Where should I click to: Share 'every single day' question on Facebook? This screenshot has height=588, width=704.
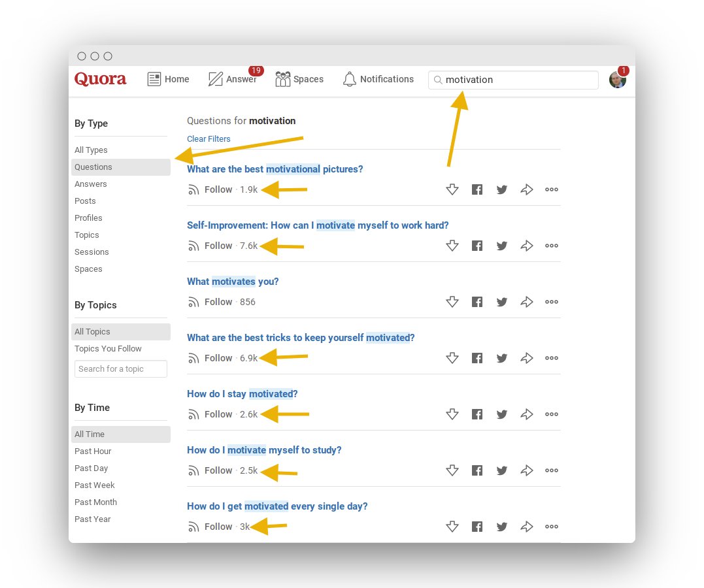click(x=477, y=527)
